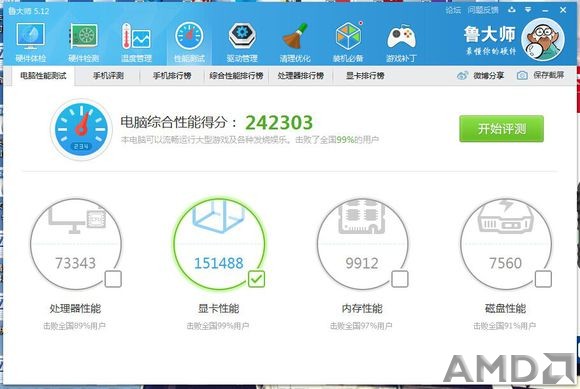The image size is (580, 389).
Task: Click the 微博分享 Weibo share icon
Action: pos(462,75)
